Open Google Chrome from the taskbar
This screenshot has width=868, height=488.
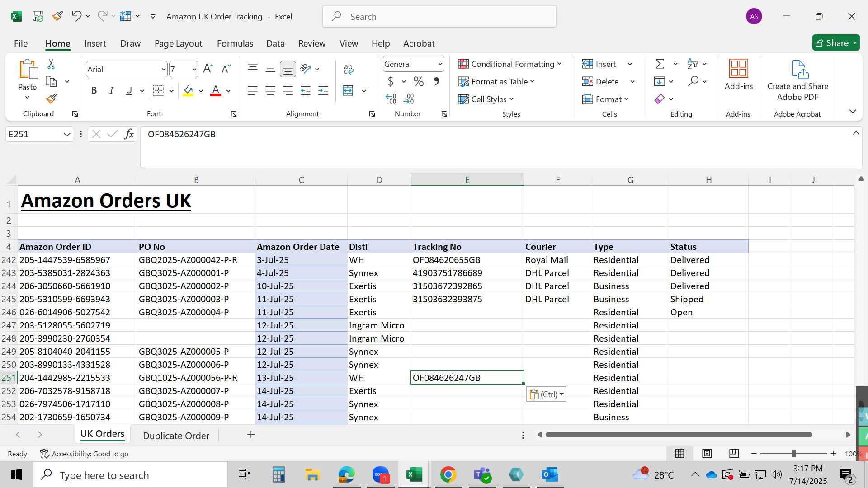pos(448,474)
